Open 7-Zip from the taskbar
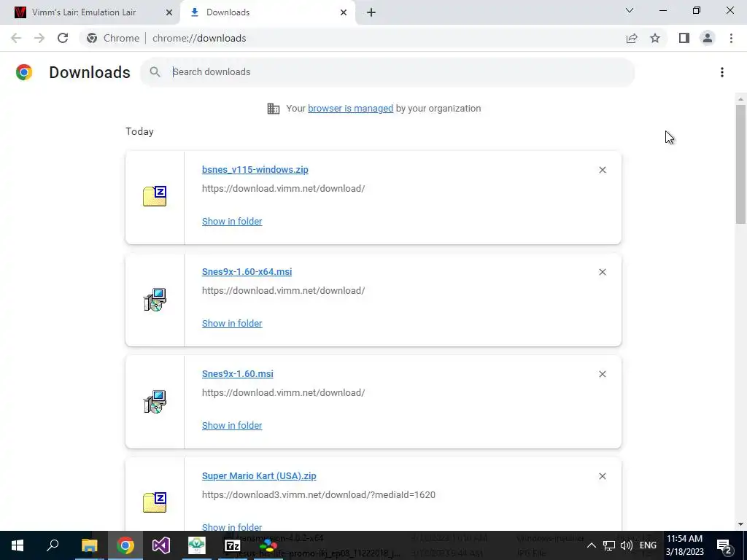 (x=233, y=545)
